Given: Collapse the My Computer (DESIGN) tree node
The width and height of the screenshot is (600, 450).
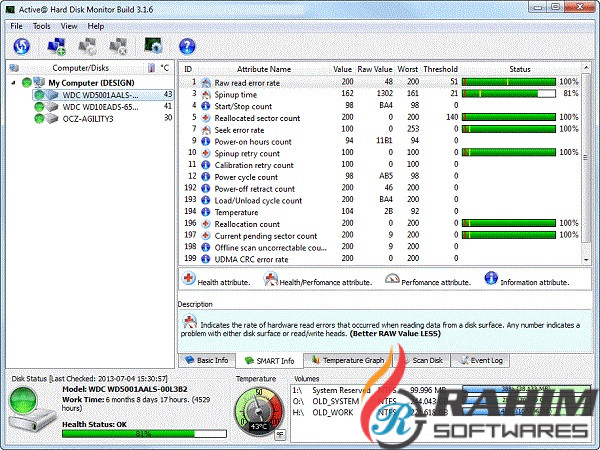Looking at the screenshot, I should pos(13,83).
